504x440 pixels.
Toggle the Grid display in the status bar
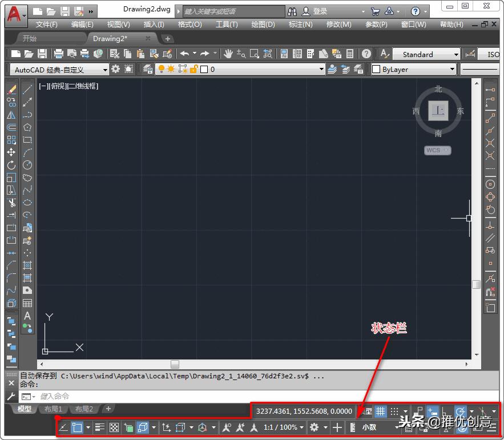click(380, 410)
